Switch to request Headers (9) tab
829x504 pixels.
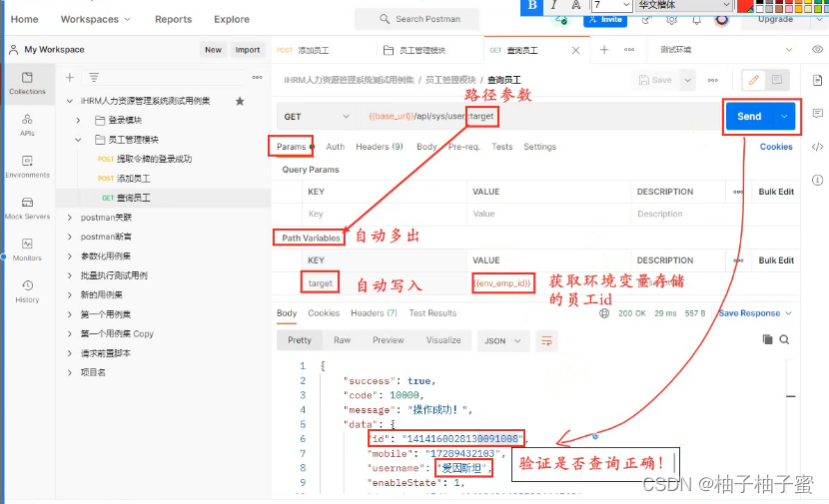(x=380, y=147)
